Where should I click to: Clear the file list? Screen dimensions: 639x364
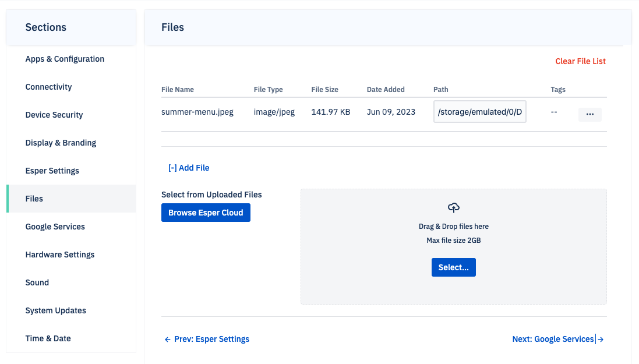click(580, 61)
